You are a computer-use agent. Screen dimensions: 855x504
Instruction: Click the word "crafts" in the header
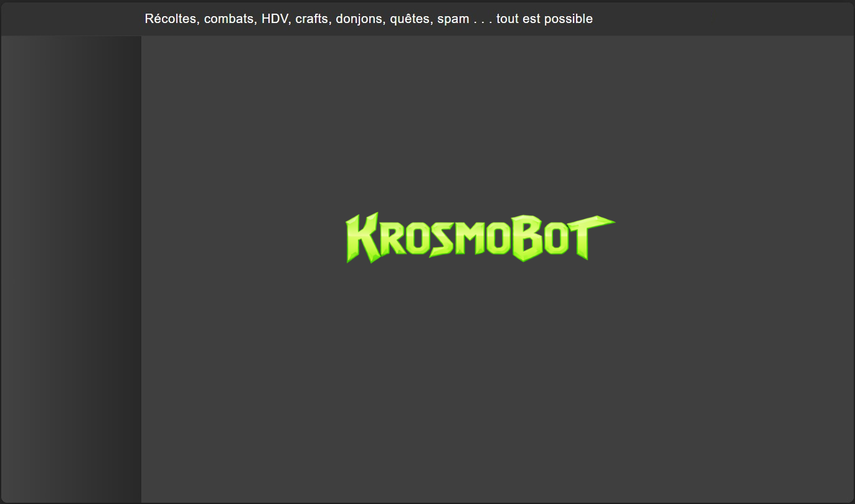click(x=312, y=19)
